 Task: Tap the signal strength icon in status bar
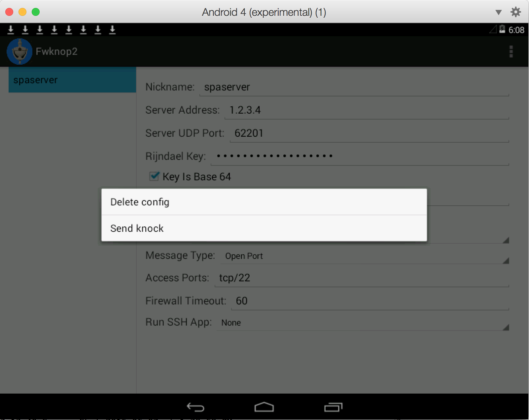[x=492, y=30]
